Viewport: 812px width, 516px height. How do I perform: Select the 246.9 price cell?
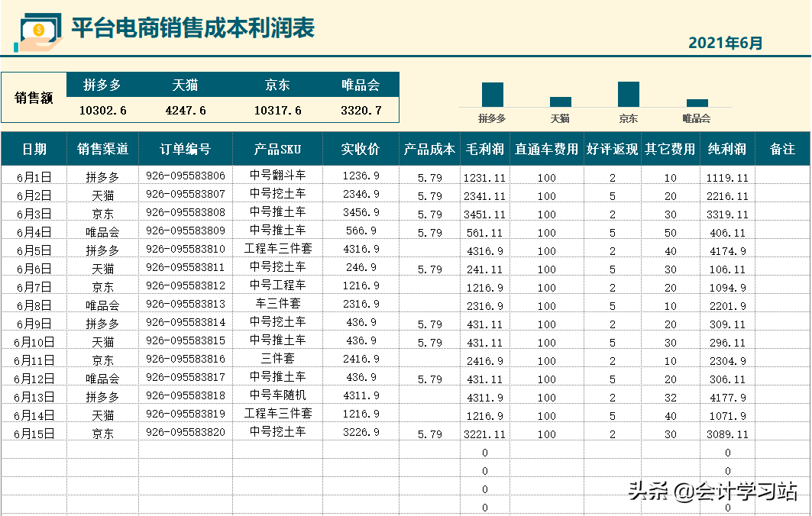point(361,267)
